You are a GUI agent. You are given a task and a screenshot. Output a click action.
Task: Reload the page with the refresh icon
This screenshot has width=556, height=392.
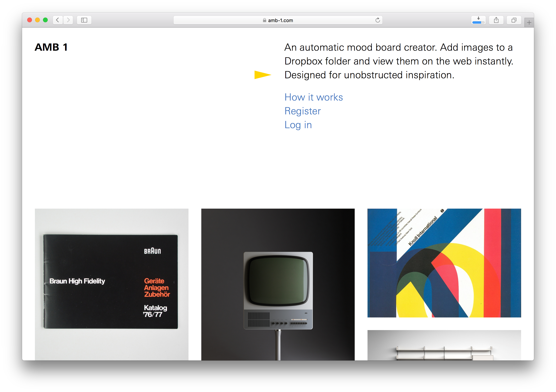point(378,20)
